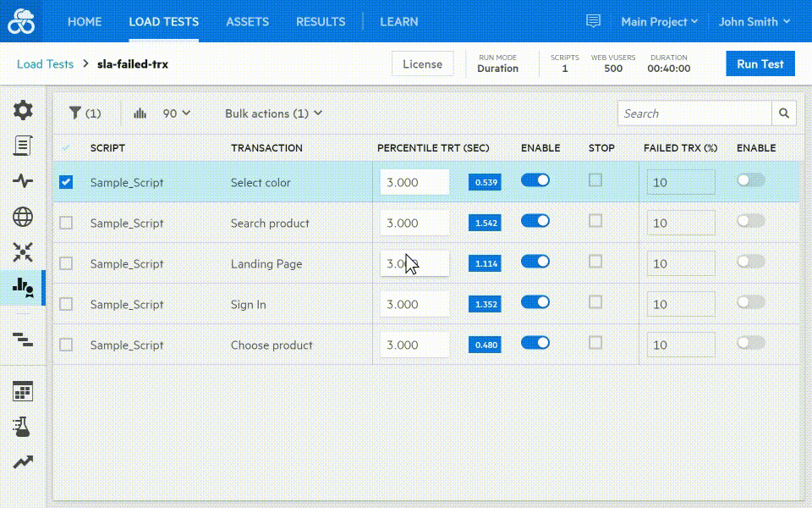The height and width of the screenshot is (508, 812).
Task: Click the monitoring pulse icon in sidebar
Action: click(23, 180)
